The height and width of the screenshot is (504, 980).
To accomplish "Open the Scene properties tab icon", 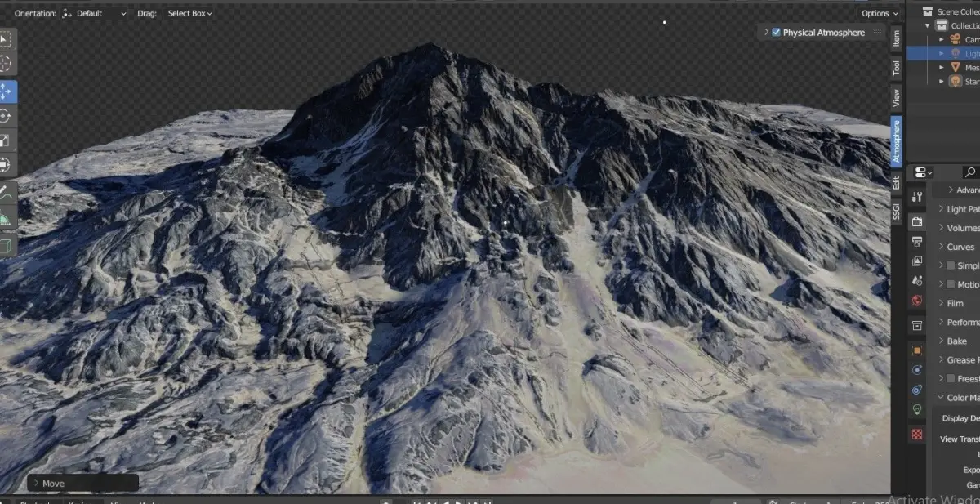I will pos(917,281).
